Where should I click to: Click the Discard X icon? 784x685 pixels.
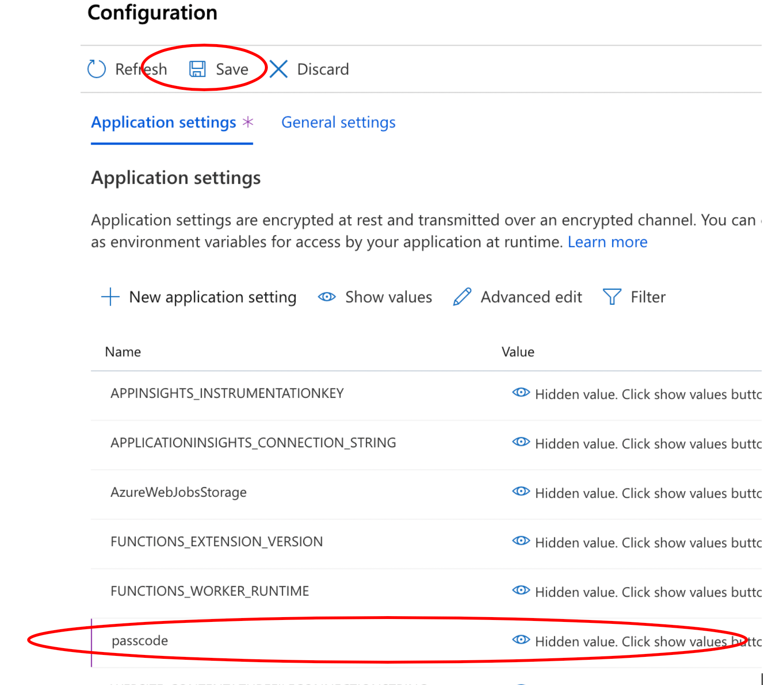click(278, 69)
